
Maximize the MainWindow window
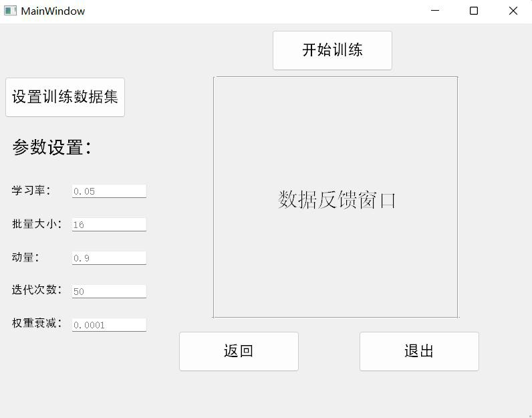click(x=474, y=11)
